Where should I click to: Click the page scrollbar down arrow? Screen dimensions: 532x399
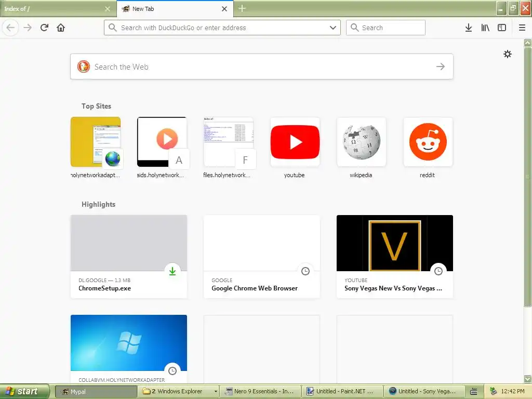point(528,378)
